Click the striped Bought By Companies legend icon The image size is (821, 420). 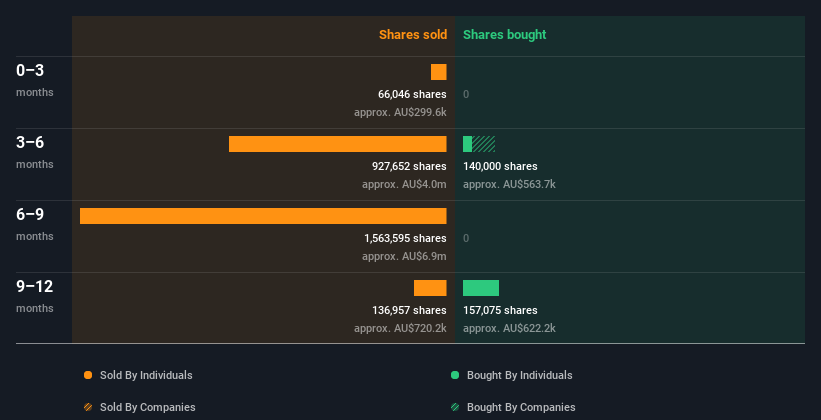455,407
